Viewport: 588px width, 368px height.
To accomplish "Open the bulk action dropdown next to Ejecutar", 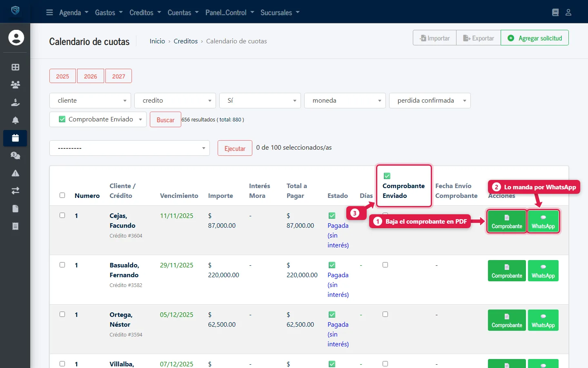I will pyautogui.click(x=129, y=148).
